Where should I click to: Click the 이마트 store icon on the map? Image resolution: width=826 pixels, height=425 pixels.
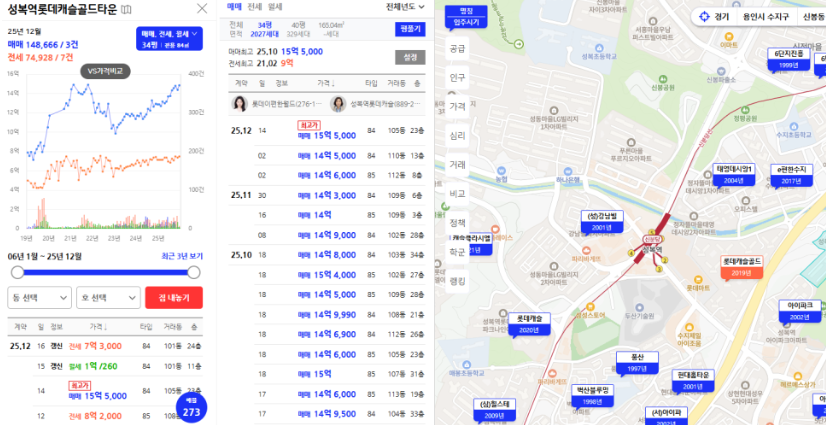[729, 37]
